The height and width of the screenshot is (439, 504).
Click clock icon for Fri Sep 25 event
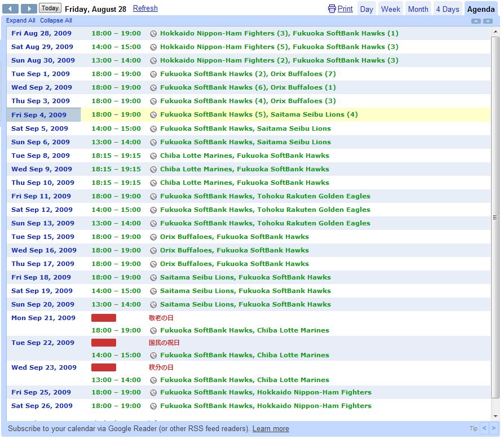click(x=154, y=392)
